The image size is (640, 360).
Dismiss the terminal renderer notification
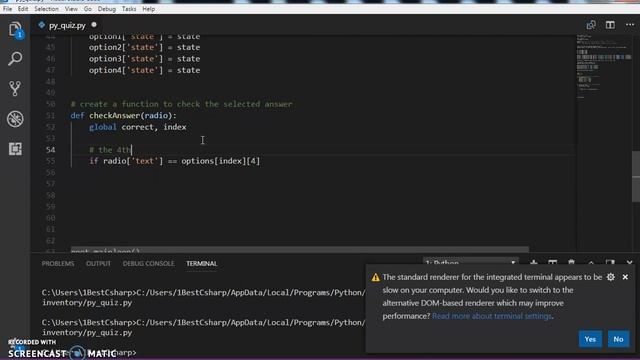[x=625, y=277]
